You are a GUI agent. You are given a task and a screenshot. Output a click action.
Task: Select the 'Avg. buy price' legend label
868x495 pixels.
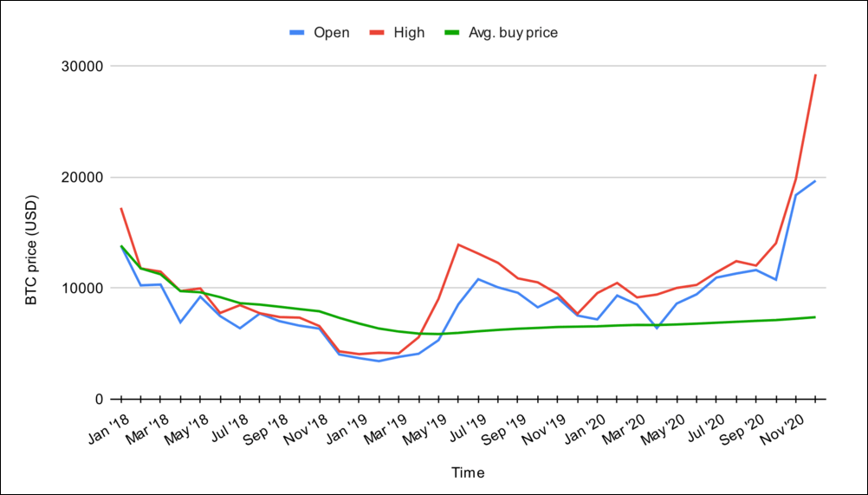(x=513, y=33)
